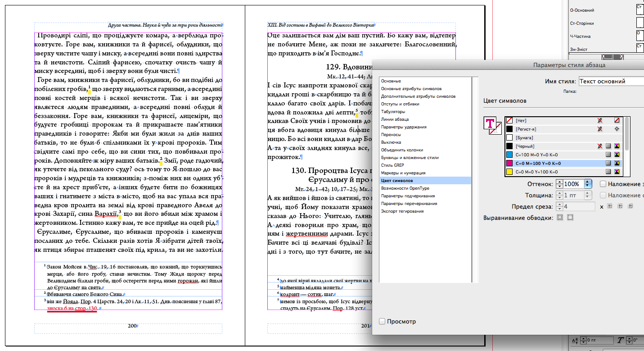Open О-Основний master page thumbnail
This screenshot has width=644, height=351.
tap(639, 9)
